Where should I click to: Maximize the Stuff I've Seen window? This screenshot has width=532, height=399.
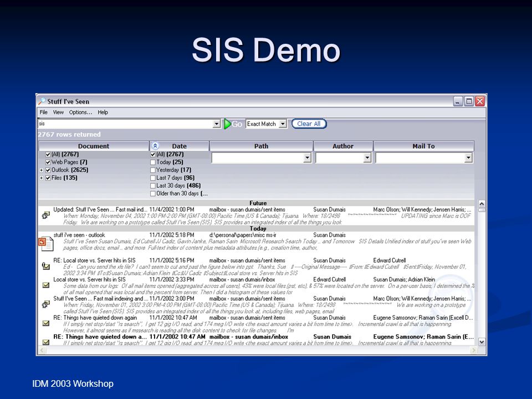point(469,101)
